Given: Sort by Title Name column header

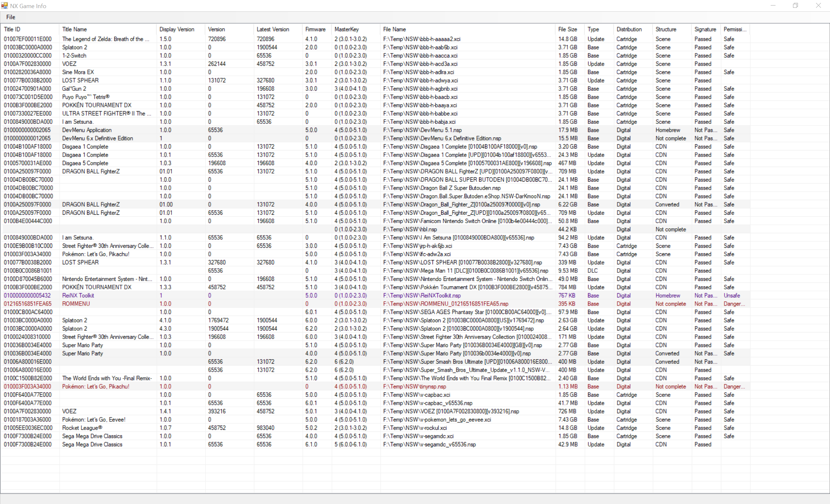Looking at the screenshot, I should point(75,29).
